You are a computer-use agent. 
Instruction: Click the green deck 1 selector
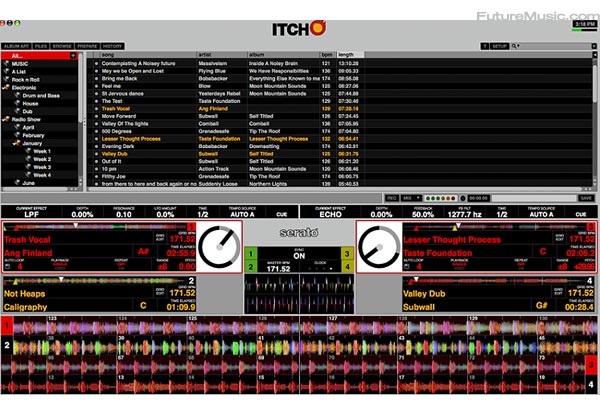(x=251, y=254)
